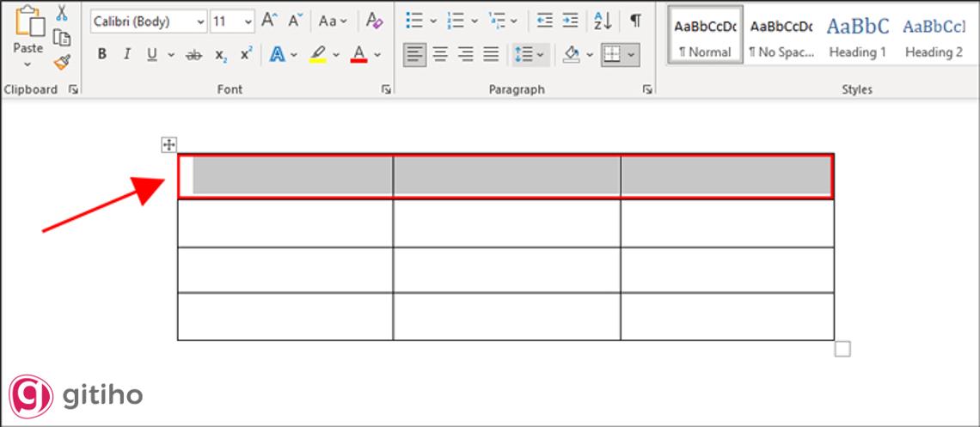Apply numbered list
This screenshot has width=980, height=427.
456,21
